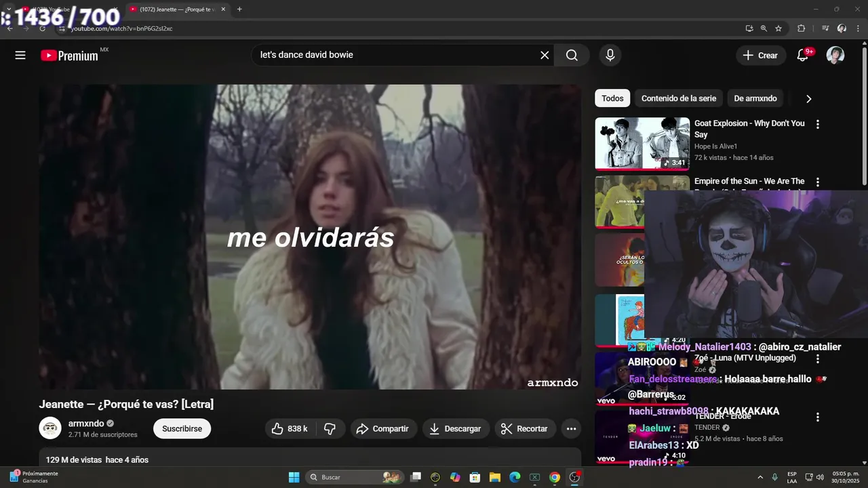Image resolution: width=868 pixels, height=488 pixels.
Task: Open the Crear menu
Action: pos(761,56)
